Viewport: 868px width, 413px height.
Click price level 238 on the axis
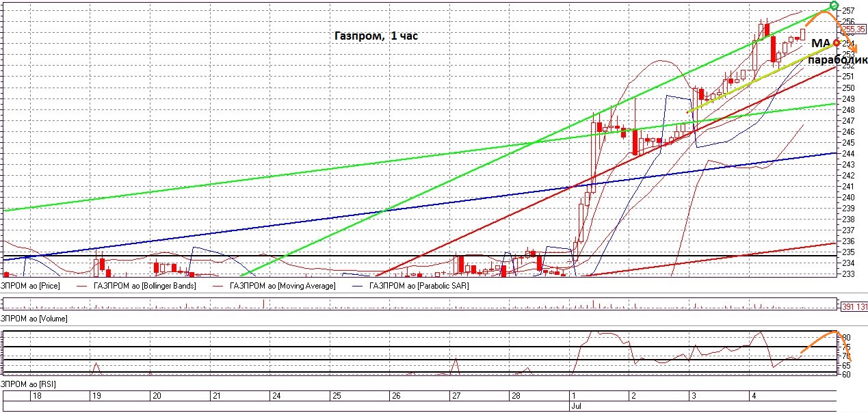(x=848, y=219)
